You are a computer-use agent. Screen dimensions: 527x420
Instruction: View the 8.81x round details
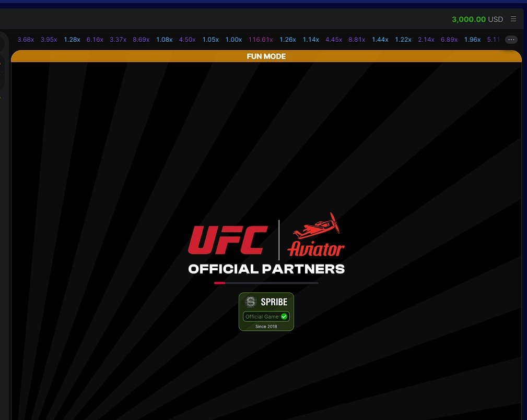357,40
